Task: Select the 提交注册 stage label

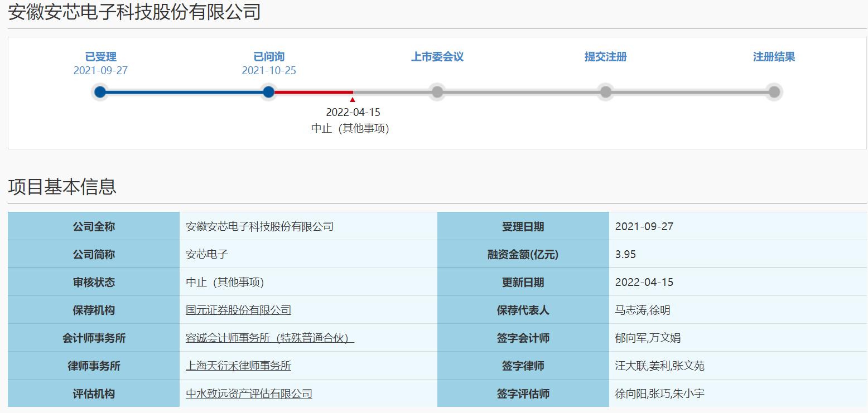Action: click(x=606, y=57)
